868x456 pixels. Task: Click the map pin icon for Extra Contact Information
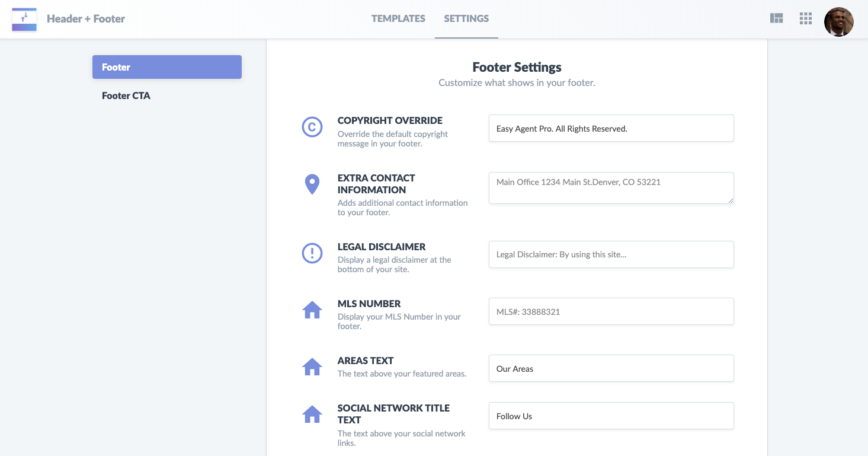click(312, 184)
